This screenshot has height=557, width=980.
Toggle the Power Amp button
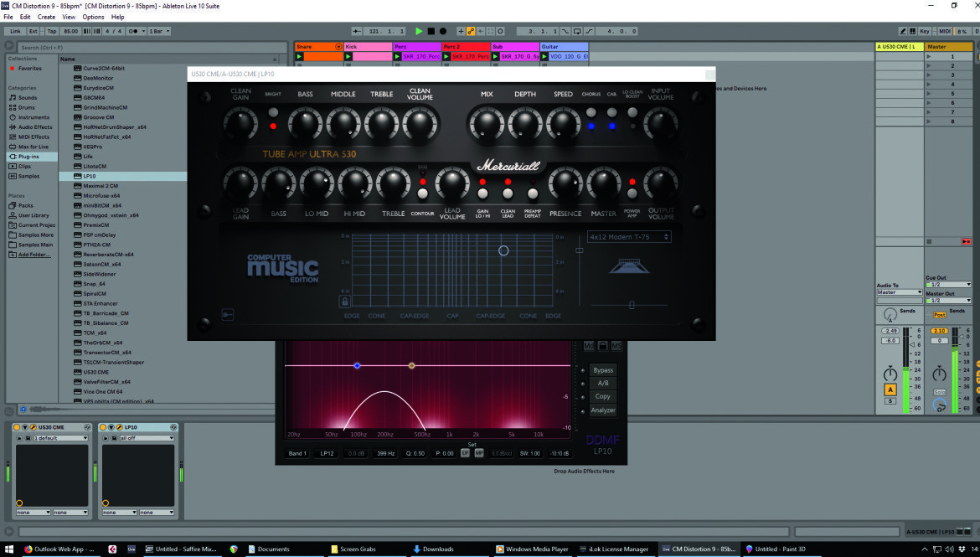pyautogui.click(x=632, y=193)
